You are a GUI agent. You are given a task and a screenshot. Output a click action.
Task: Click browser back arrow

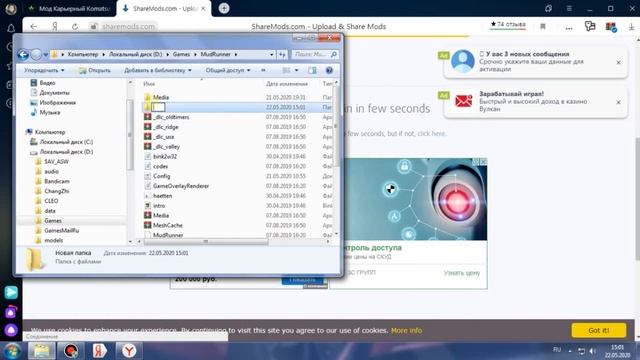coord(34,27)
